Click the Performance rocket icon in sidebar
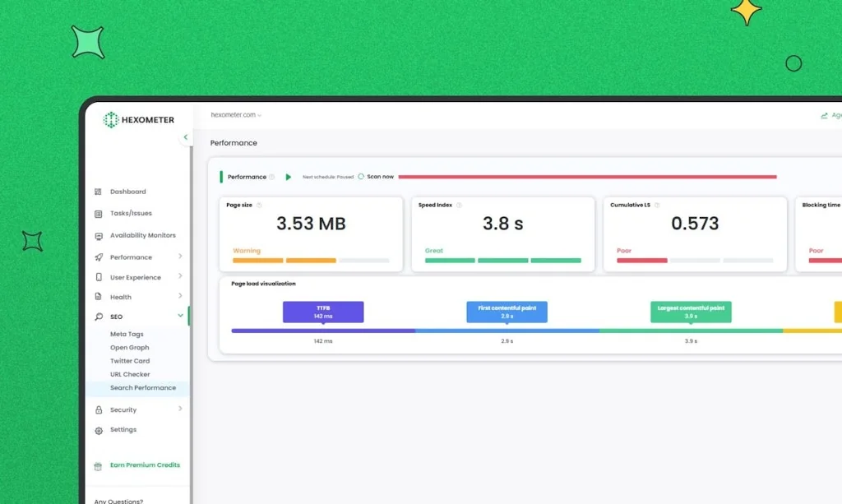Image resolution: width=842 pixels, height=504 pixels. [99, 257]
